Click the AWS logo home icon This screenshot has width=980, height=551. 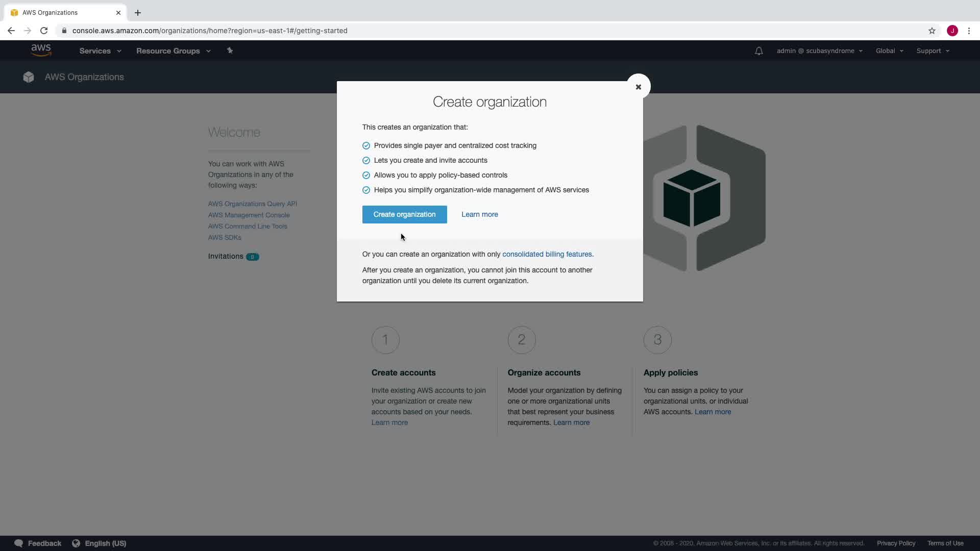[41, 50]
